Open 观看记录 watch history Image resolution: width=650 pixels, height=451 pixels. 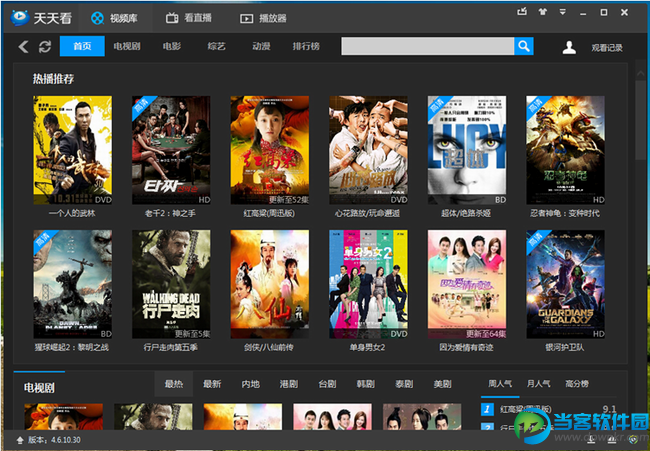607,48
